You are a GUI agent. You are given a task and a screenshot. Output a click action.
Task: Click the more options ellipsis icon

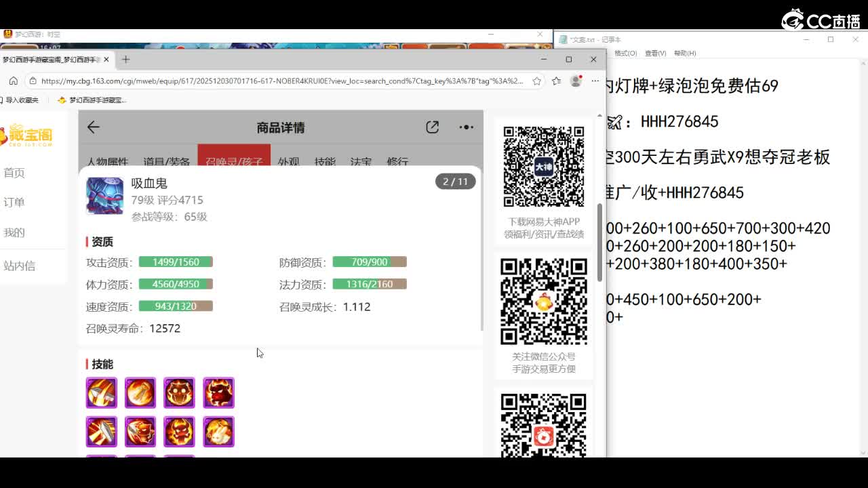[x=466, y=127]
